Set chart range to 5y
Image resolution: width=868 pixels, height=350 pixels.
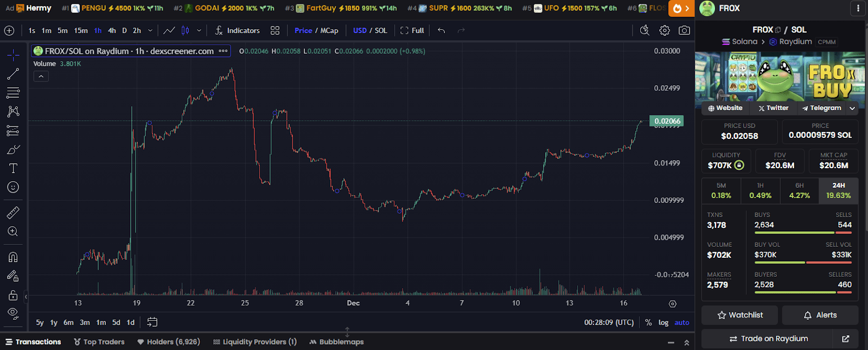[x=40, y=322]
